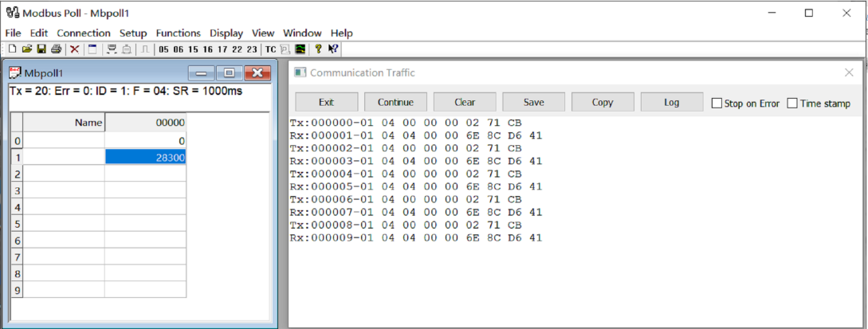Image resolution: width=868 pixels, height=329 pixels.
Task: Minimize the Mbpoll1 child window
Action: tap(202, 72)
